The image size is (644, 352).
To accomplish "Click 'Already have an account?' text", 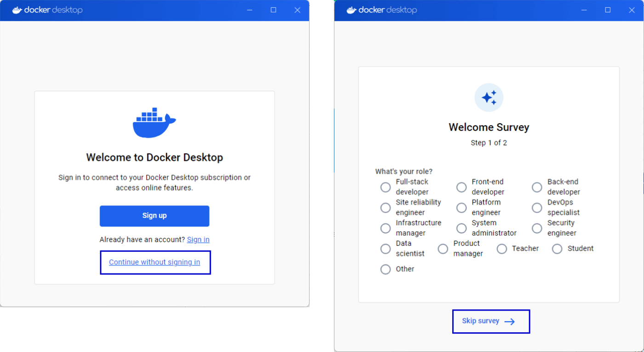I will click(x=142, y=239).
